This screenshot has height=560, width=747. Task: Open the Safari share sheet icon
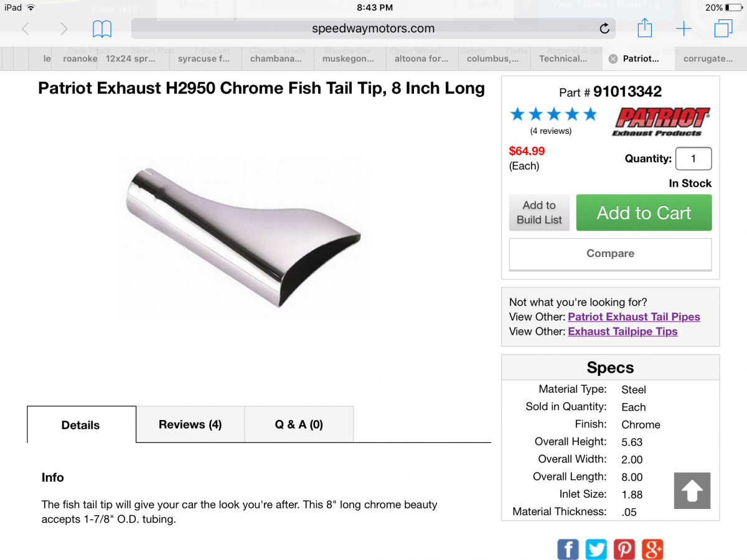(645, 28)
